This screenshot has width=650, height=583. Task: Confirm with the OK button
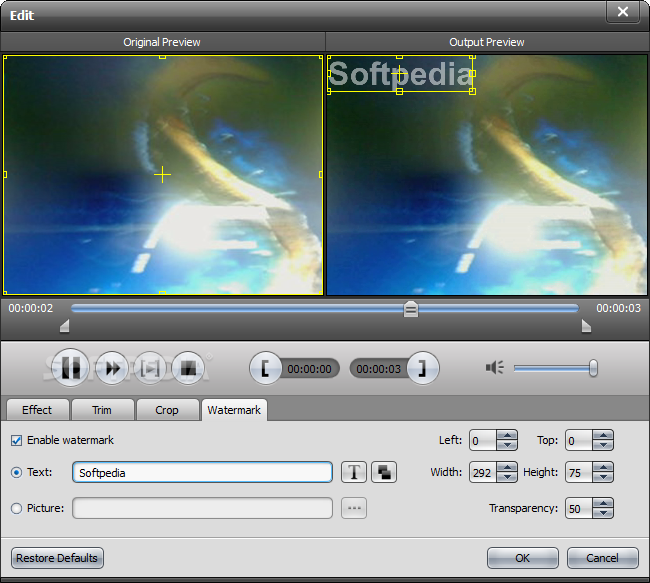(x=523, y=558)
